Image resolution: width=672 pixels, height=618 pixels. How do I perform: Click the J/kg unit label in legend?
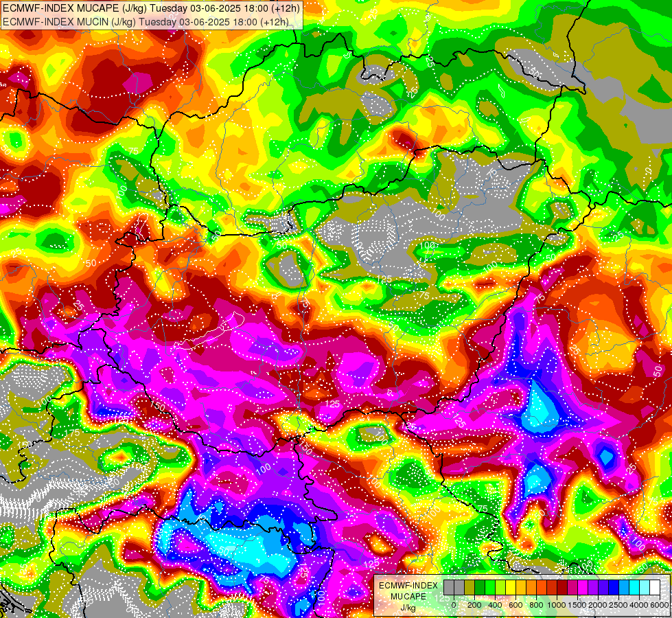(408, 608)
